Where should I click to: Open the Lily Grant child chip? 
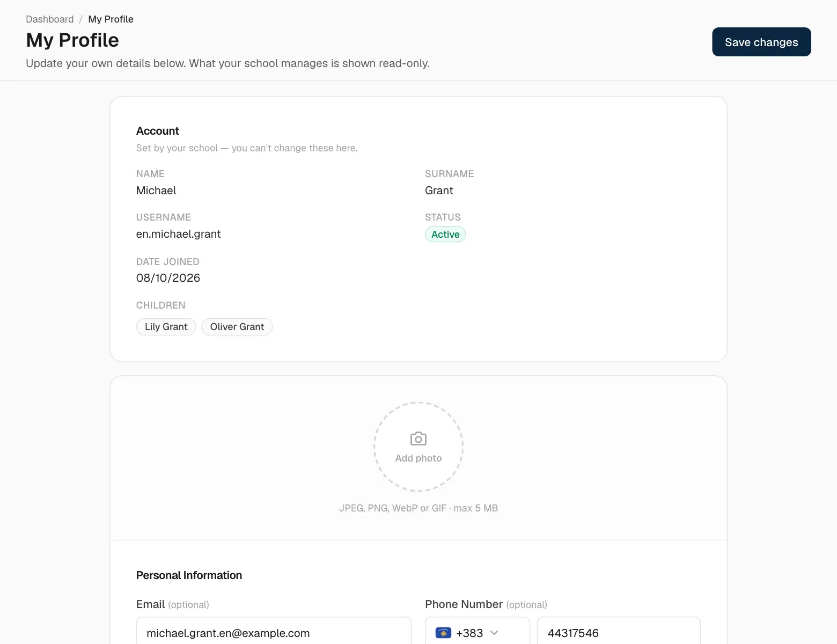166,327
